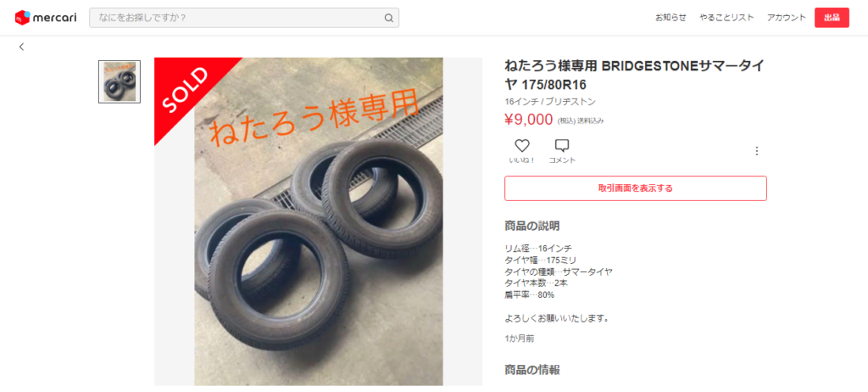Click the いいね! label
The image size is (868, 392).
pyautogui.click(x=522, y=160)
